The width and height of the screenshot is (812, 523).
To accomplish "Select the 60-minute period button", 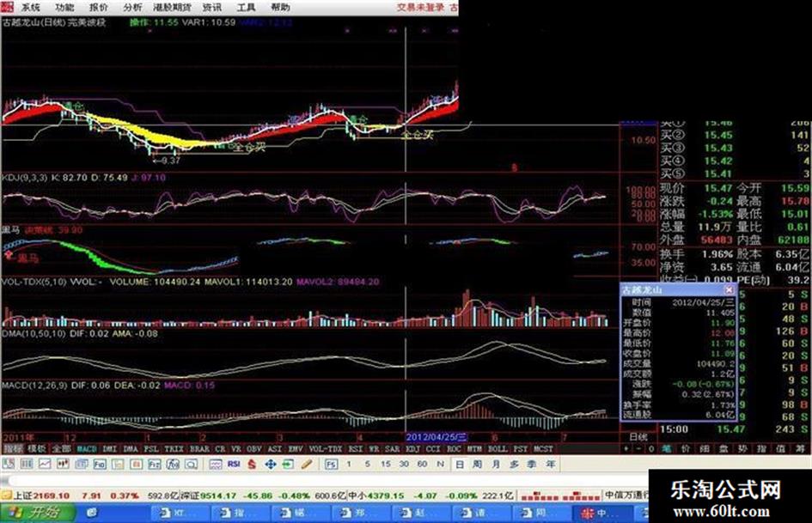I will pyautogui.click(x=423, y=464).
